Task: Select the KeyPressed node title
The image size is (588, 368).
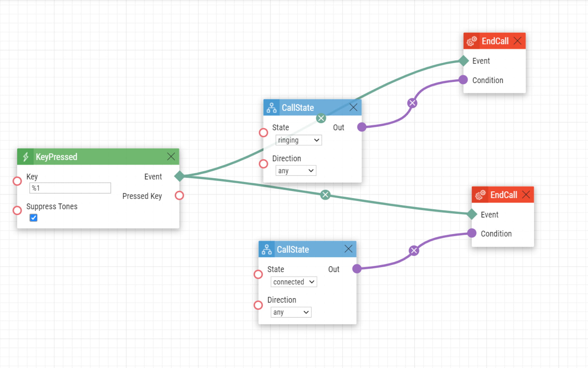Action: [56, 157]
